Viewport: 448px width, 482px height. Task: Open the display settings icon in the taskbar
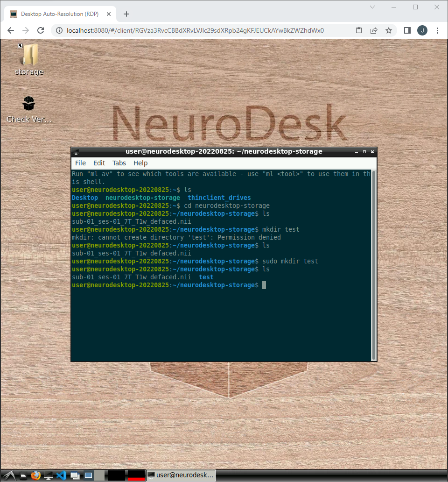(x=48, y=475)
